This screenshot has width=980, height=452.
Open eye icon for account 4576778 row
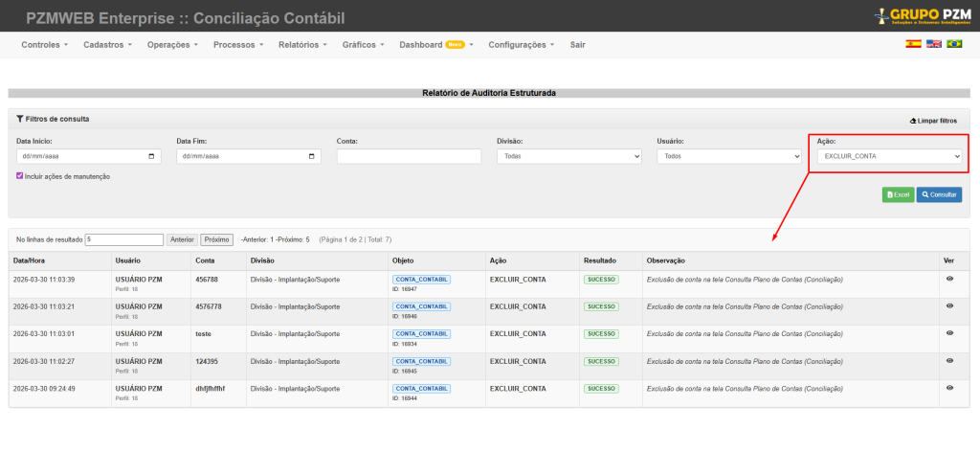[x=949, y=305]
